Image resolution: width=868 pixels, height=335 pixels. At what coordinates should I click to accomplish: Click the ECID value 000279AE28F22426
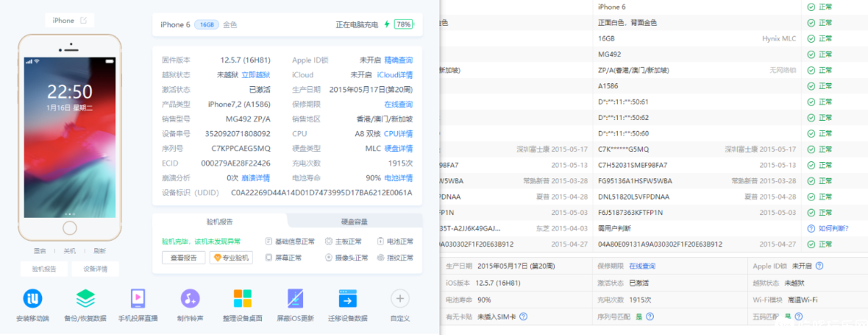coord(236,163)
